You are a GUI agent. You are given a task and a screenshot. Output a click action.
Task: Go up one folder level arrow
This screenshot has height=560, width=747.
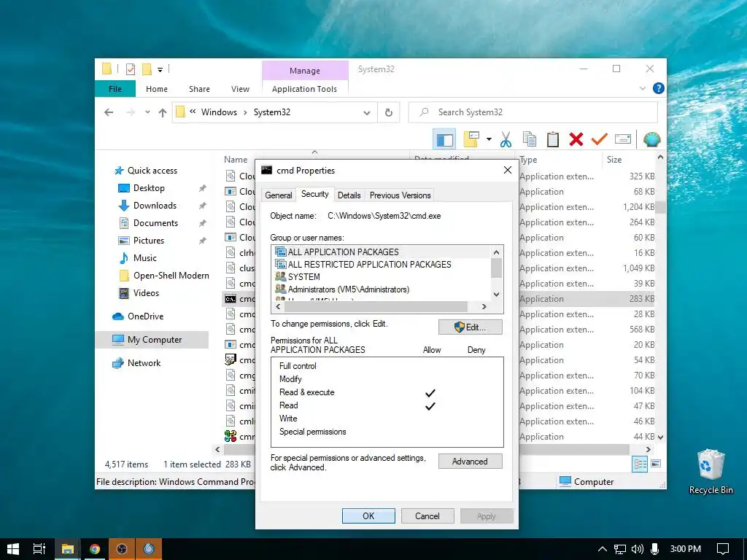[x=163, y=112]
